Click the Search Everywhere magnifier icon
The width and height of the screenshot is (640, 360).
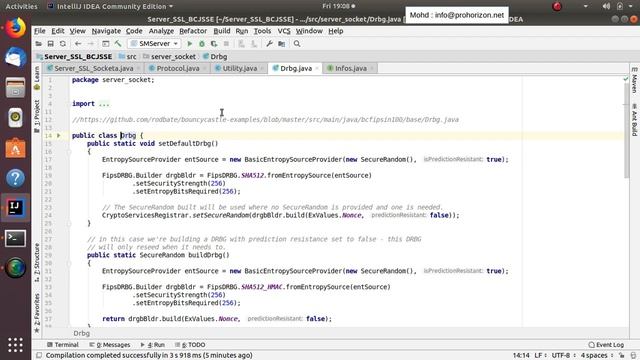(x=297, y=44)
